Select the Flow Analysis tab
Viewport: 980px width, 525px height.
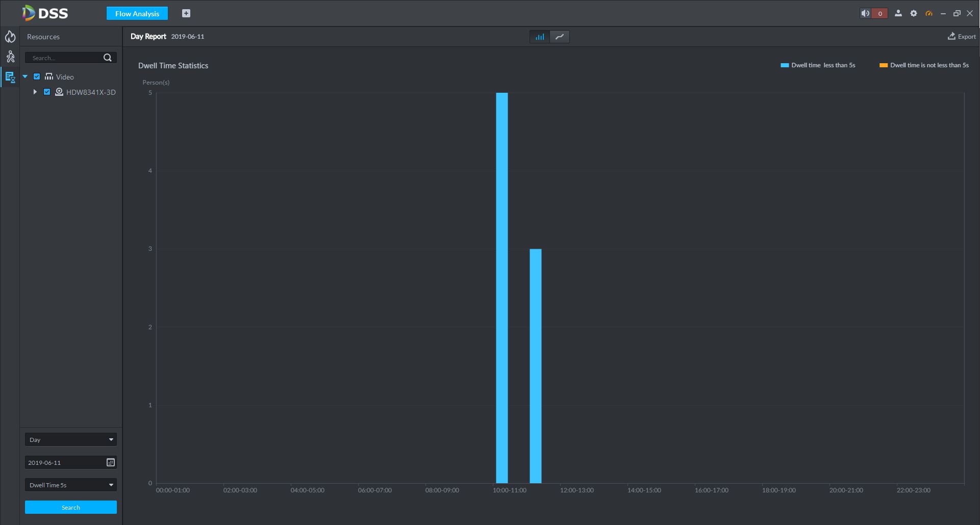click(137, 13)
